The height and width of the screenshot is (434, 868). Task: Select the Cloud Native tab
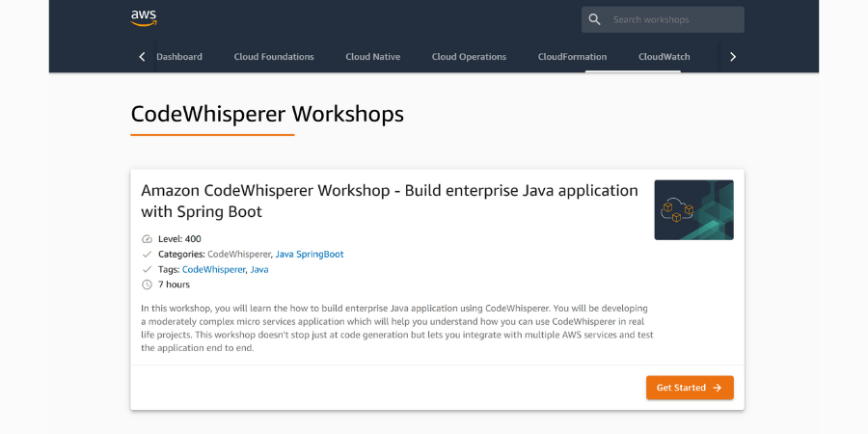(373, 57)
